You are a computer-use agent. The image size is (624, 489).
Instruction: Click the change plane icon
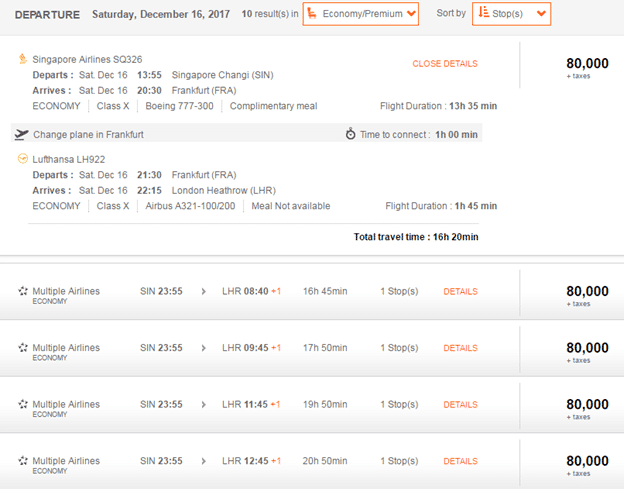point(22,134)
